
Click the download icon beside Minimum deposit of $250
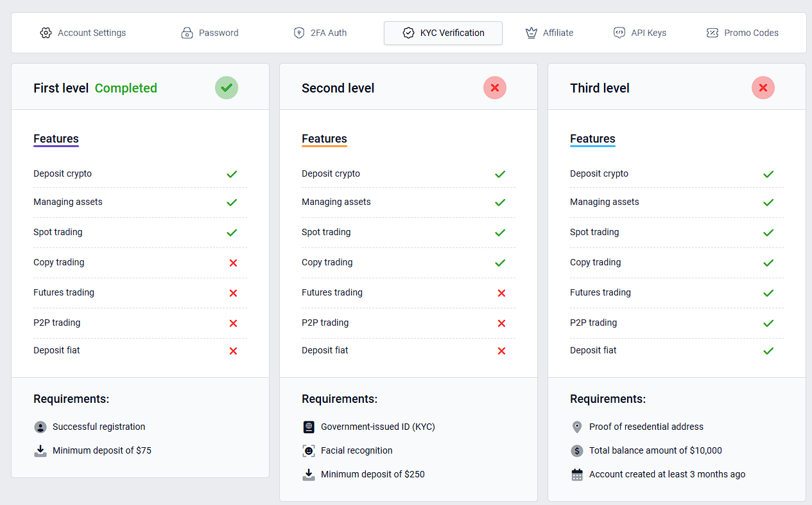(309, 475)
